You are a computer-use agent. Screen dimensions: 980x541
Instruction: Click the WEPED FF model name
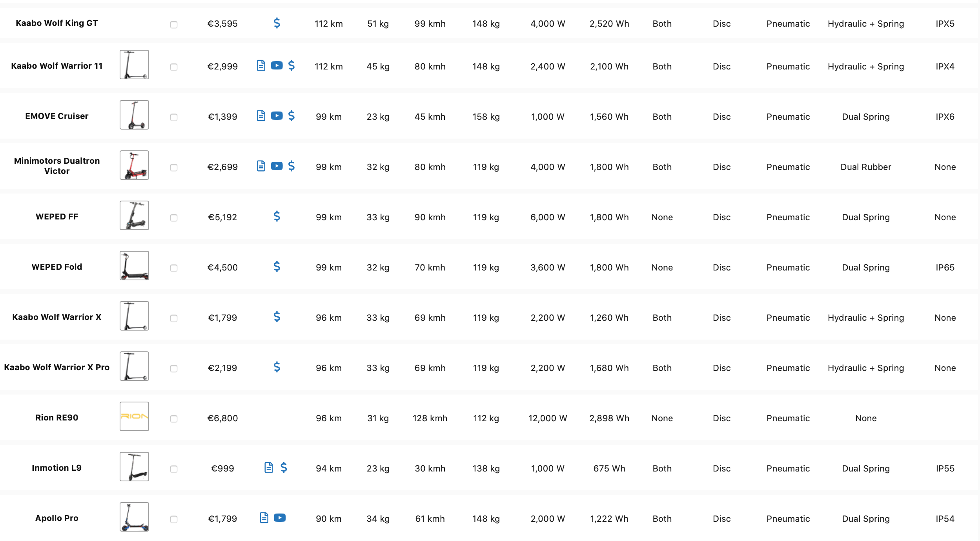click(57, 217)
